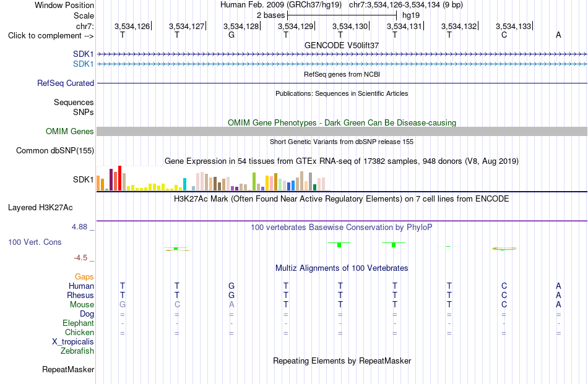Click the chr7: ruler label
The width and height of the screenshot is (588, 384).
(85, 26)
